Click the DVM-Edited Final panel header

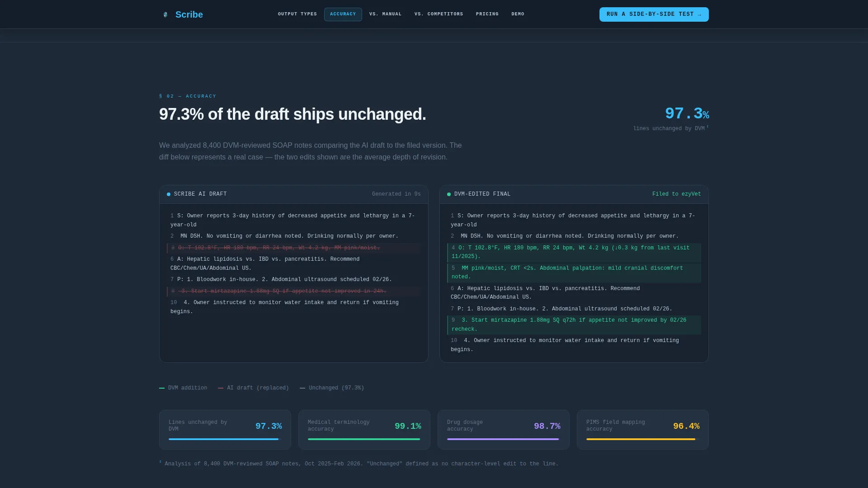(574, 194)
